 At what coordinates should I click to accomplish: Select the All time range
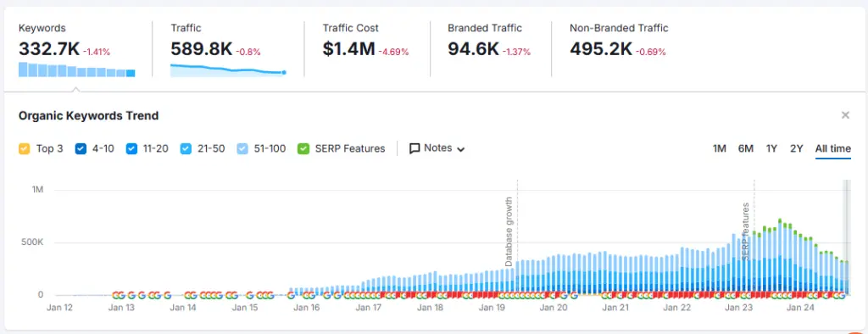tap(832, 148)
